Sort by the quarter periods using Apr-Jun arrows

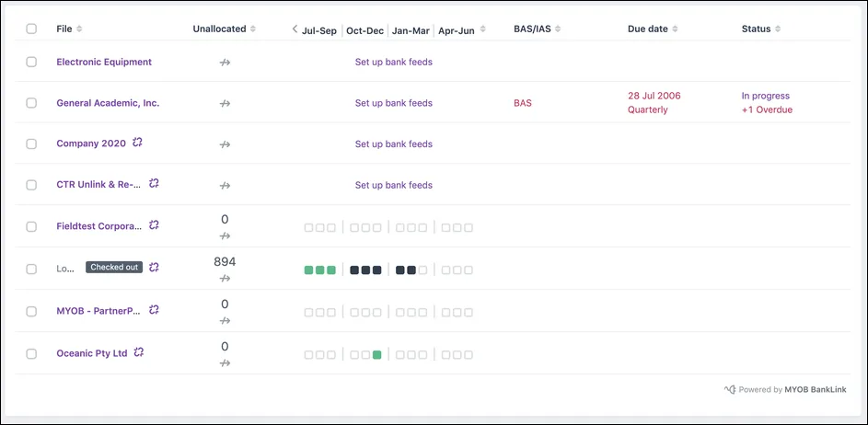[482, 29]
